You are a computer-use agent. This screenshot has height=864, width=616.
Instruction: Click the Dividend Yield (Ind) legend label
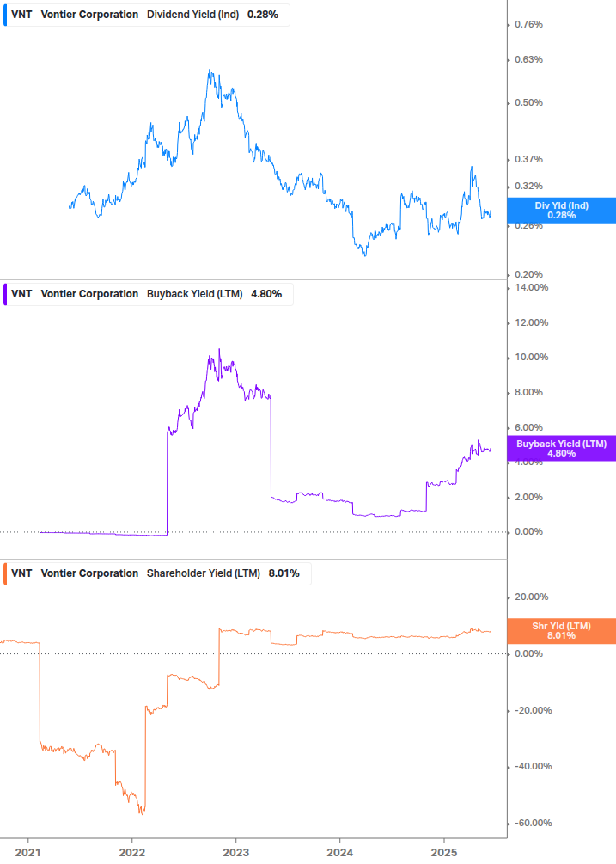coord(192,15)
